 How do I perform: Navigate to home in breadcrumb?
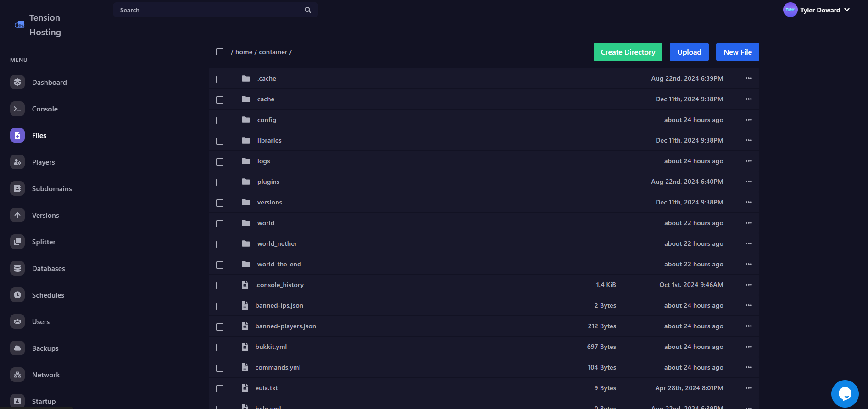click(244, 52)
